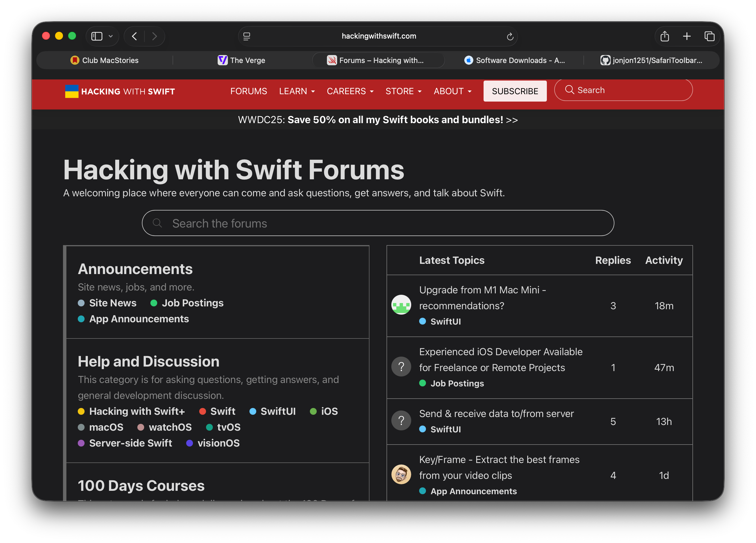Open Key/Frame Extract the best frames topic
Screen dimensions: 756x543
(x=499, y=467)
